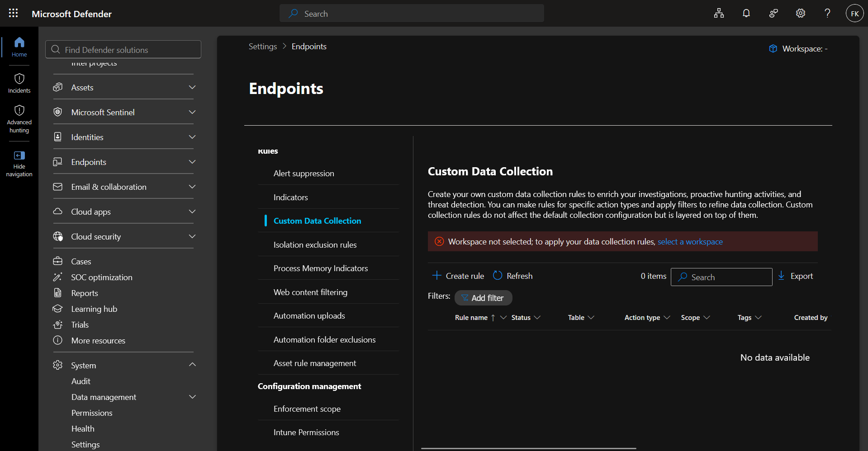The width and height of the screenshot is (868, 451).
Task: Click the horizontal scrollbar below the table
Action: (x=528, y=448)
